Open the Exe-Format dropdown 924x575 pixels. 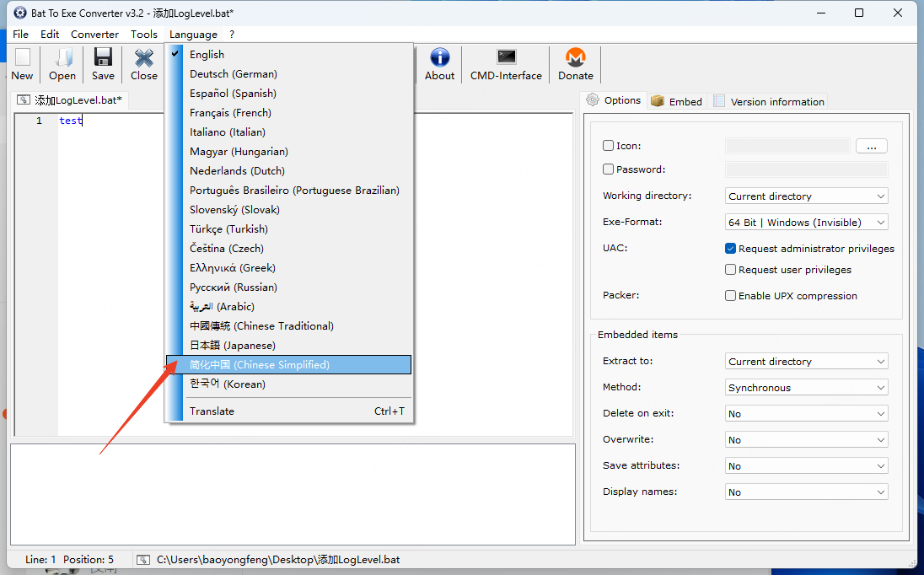click(x=806, y=222)
